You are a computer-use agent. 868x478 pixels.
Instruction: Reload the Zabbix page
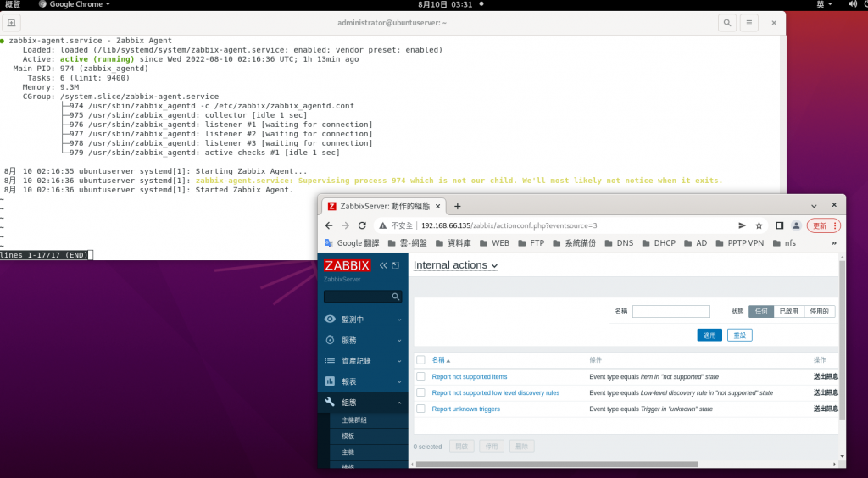tap(362, 225)
